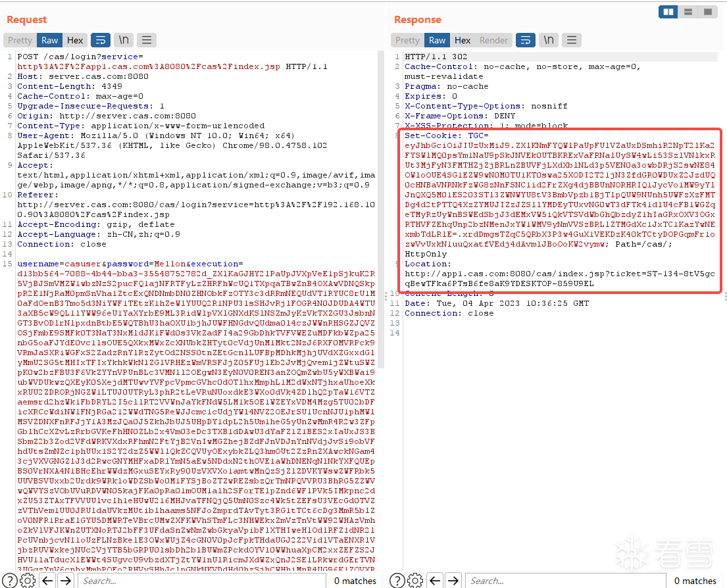Open help icon under Response panel
This screenshot has height=588, width=727.
point(397,581)
